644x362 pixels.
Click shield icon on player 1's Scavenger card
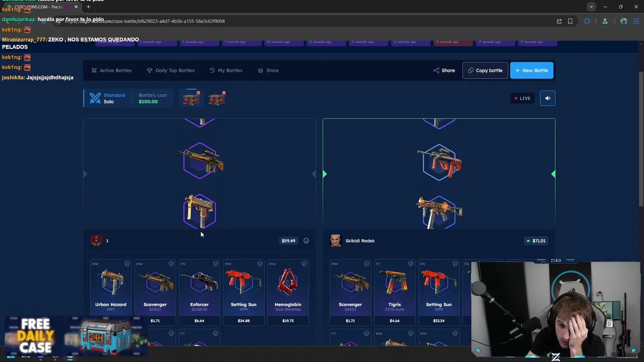coord(171,264)
